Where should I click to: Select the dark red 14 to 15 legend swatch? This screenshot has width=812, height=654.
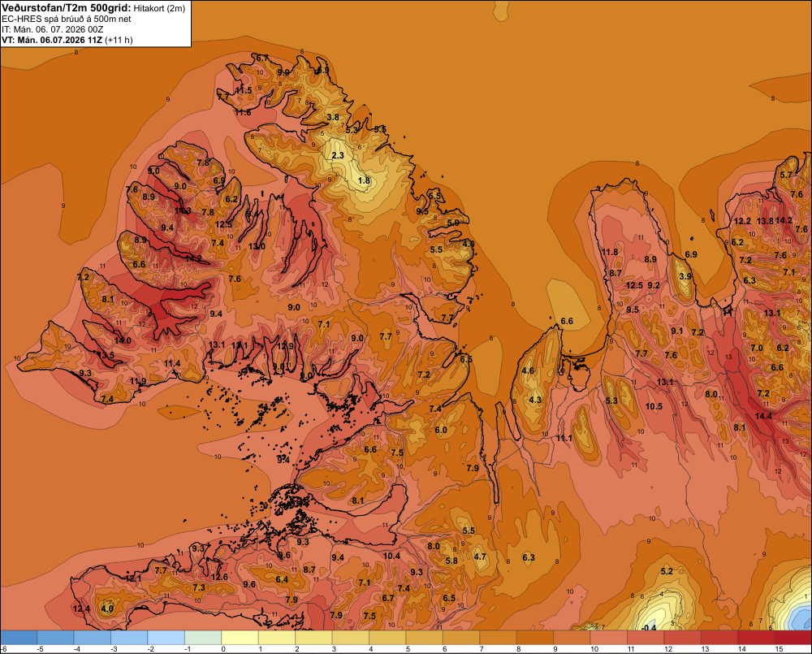(x=756, y=638)
